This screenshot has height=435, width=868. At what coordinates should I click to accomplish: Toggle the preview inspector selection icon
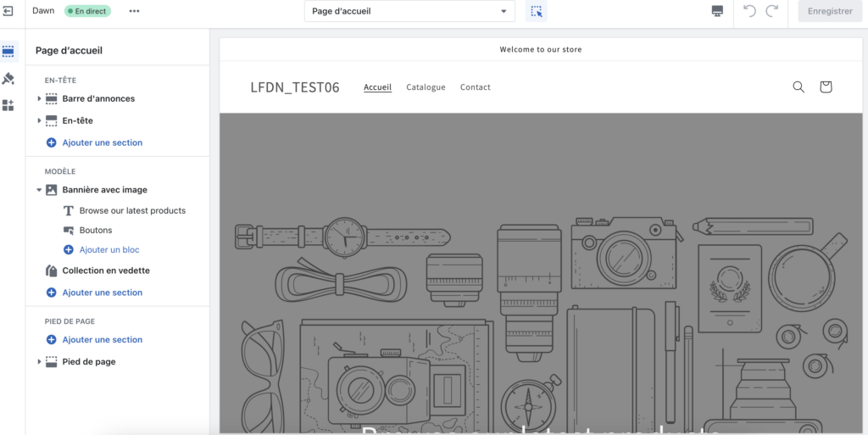tap(536, 11)
